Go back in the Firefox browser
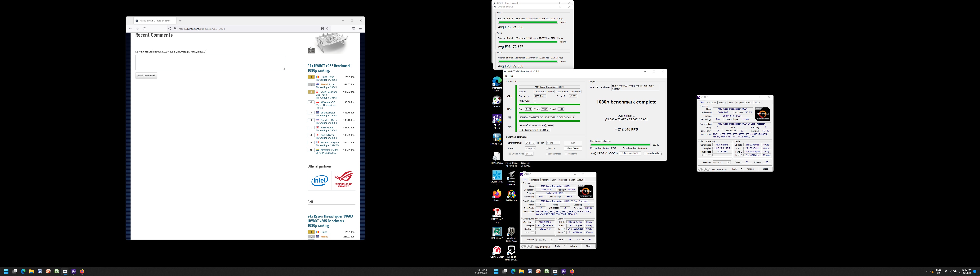The width and height of the screenshot is (980, 276). 130,29
